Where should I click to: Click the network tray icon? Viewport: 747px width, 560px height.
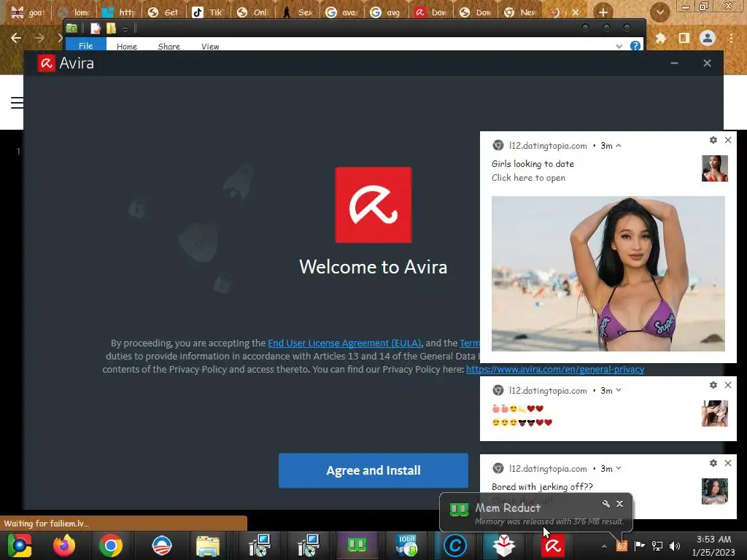[x=657, y=545]
